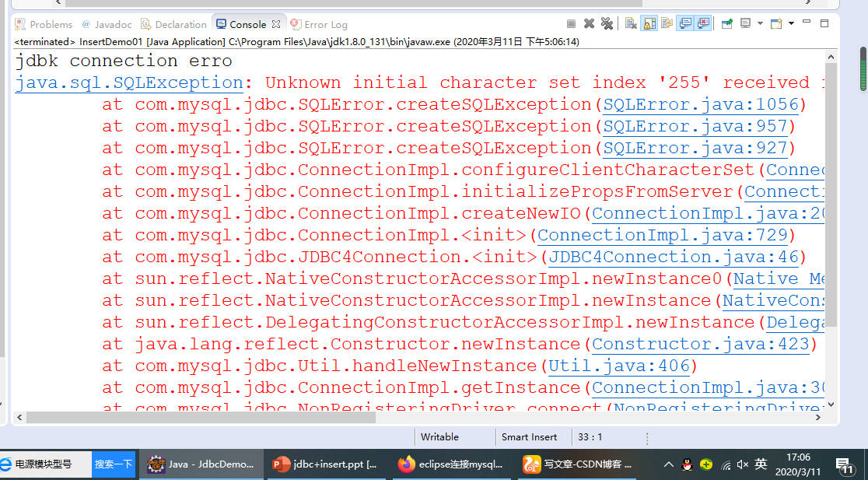Image resolution: width=868 pixels, height=480 pixels.
Task: Click the console horizontal scrollbar thumb
Action: click(201, 417)
